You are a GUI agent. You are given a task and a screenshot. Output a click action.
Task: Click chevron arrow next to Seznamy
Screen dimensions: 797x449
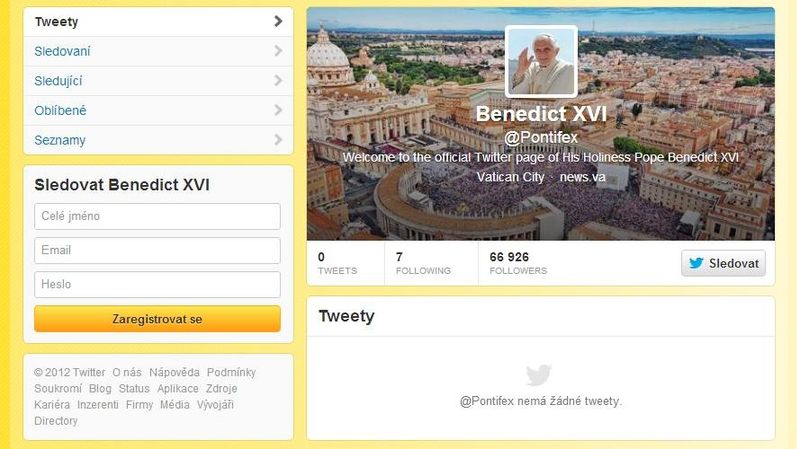coord(278,139)
